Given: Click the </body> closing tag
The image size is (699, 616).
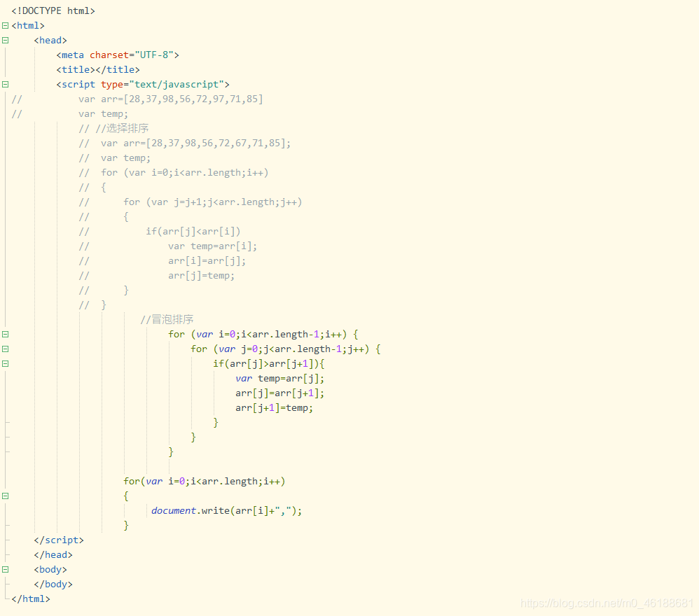Looking at the screenshot, I should (x=53, y=584).
